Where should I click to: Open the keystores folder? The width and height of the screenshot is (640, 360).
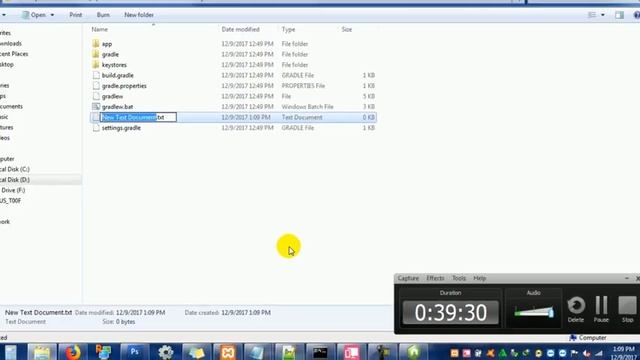[114, 65]
